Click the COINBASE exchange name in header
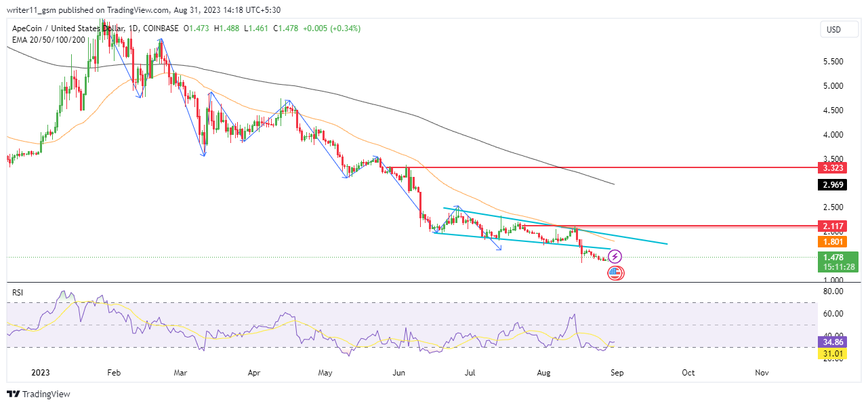Viewport: 868px width, 406px height. 161,28
